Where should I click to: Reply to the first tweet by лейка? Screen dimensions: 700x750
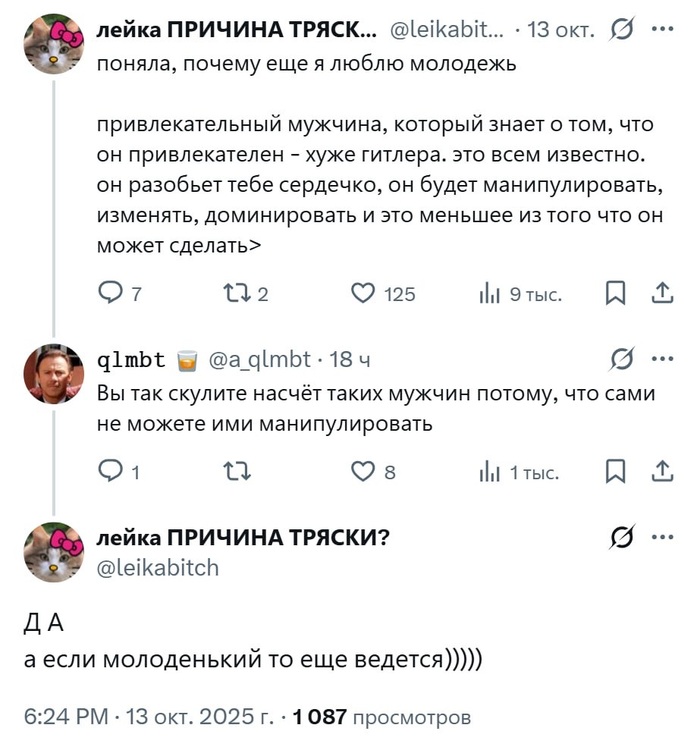[110, 294]
